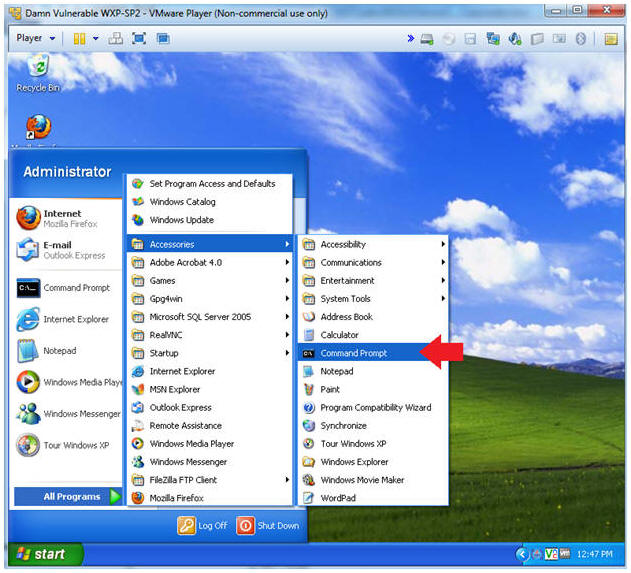
Task: Click the yellow message log icon
Action: 611,39
